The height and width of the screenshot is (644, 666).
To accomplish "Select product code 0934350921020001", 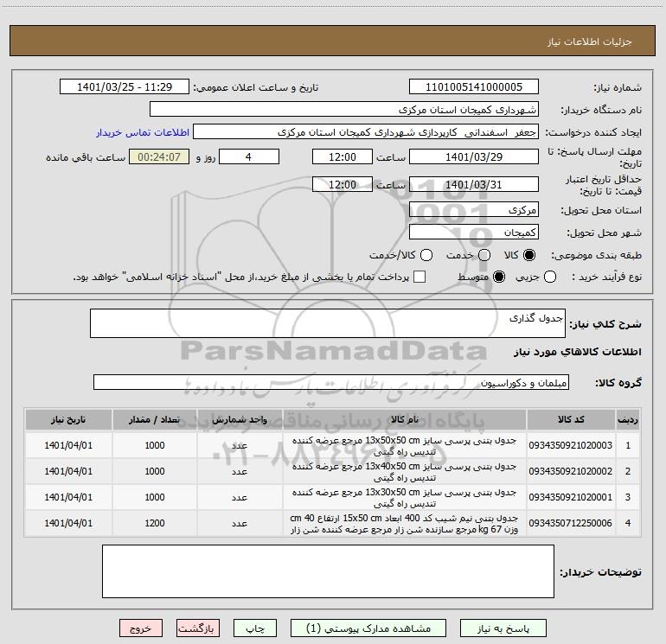I will point(571,497).
